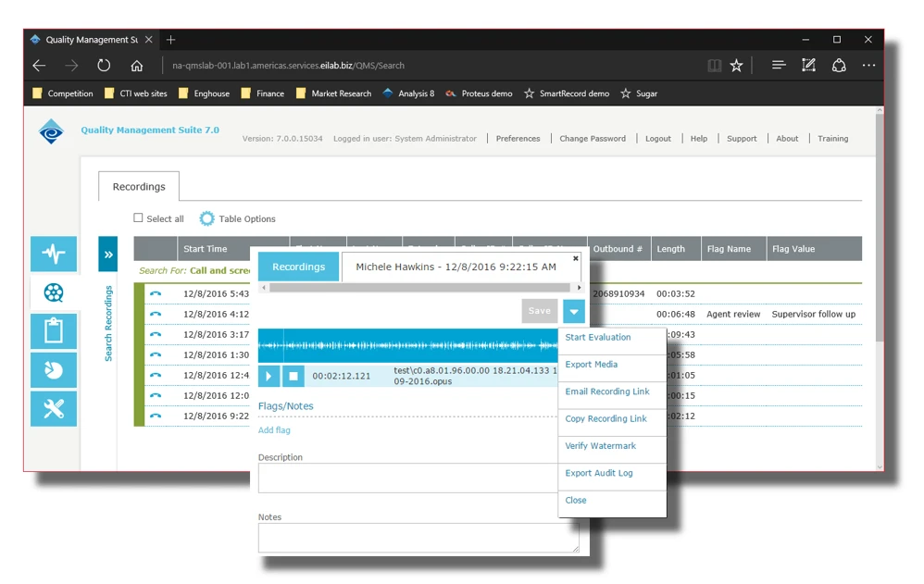Open the Competition bookmarks folder
The width and height of the screenshot is (924, 584).
click(62, 93)
